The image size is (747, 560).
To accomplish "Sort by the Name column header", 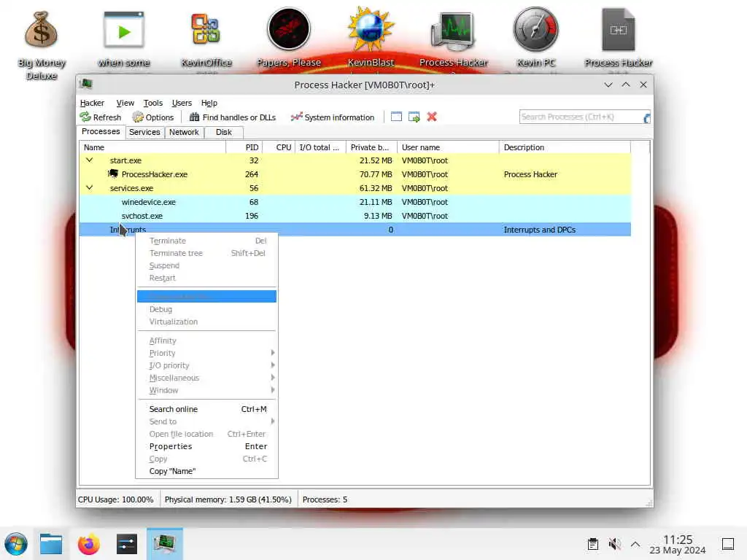I will tap(152, 147).
